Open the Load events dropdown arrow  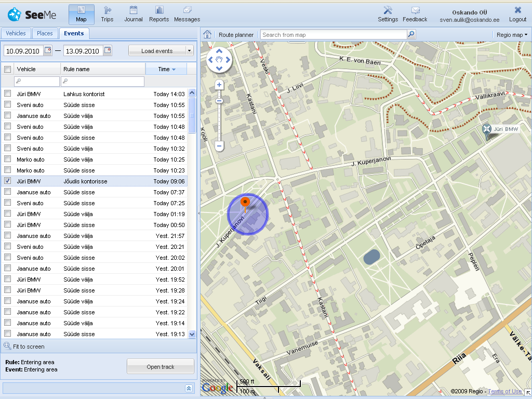(x=190, y=50)
